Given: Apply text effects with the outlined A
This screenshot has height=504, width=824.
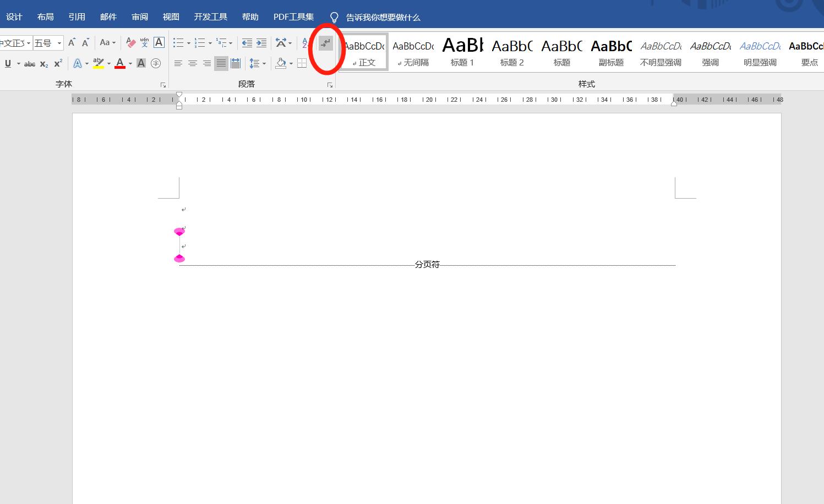Looking at the screenshot, I should (x=78, y=64).
